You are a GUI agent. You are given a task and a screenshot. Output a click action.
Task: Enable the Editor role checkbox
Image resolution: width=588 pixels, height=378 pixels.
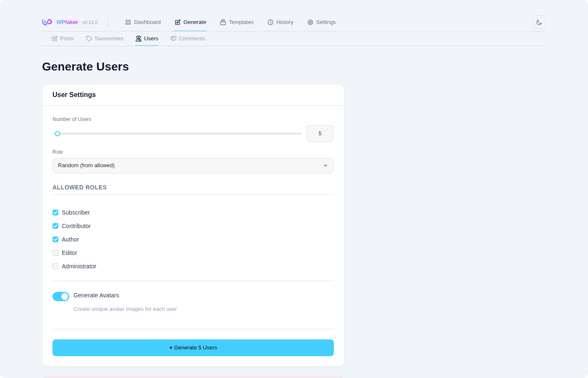pos(55,253)
